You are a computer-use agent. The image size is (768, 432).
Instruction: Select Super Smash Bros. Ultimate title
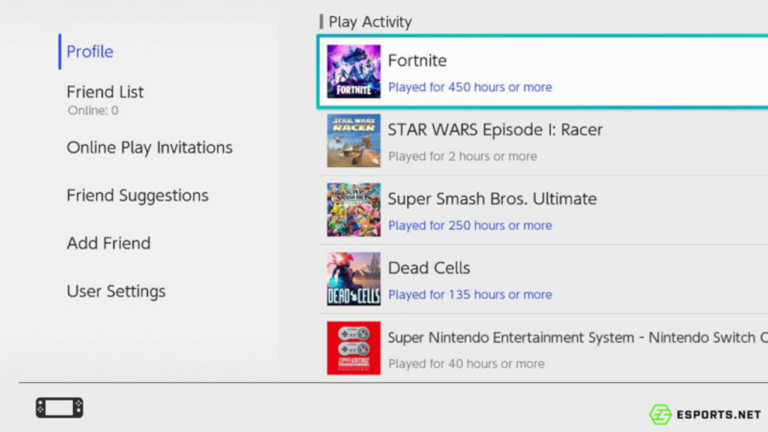pyautogui.click(x=492, y=199)
